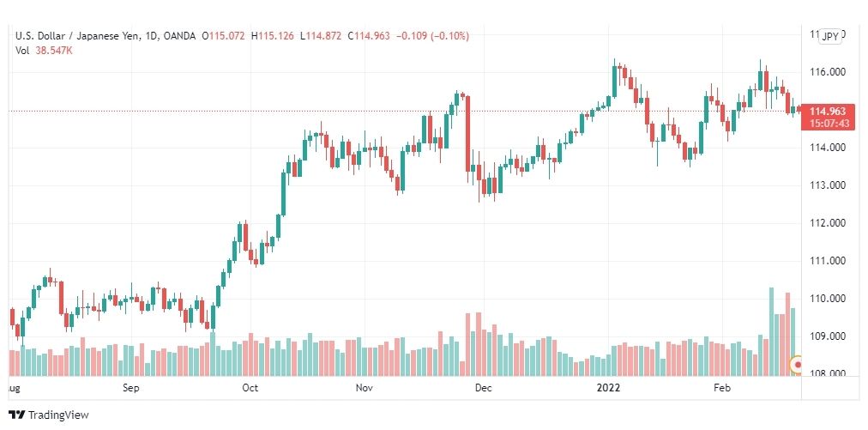Click the TradingView logo
Image resolution: width=868 pixels, height=430 pixels.
tap(49, 415)
